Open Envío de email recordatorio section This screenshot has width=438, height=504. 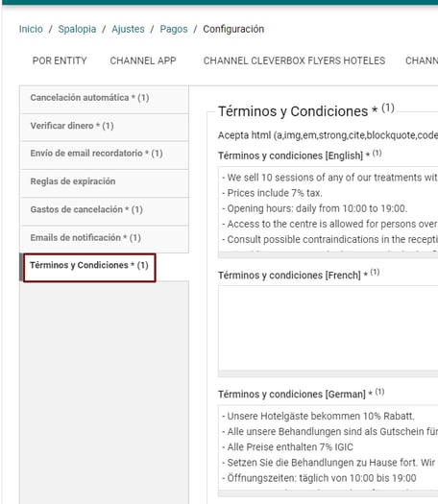(x=104, y=154)
